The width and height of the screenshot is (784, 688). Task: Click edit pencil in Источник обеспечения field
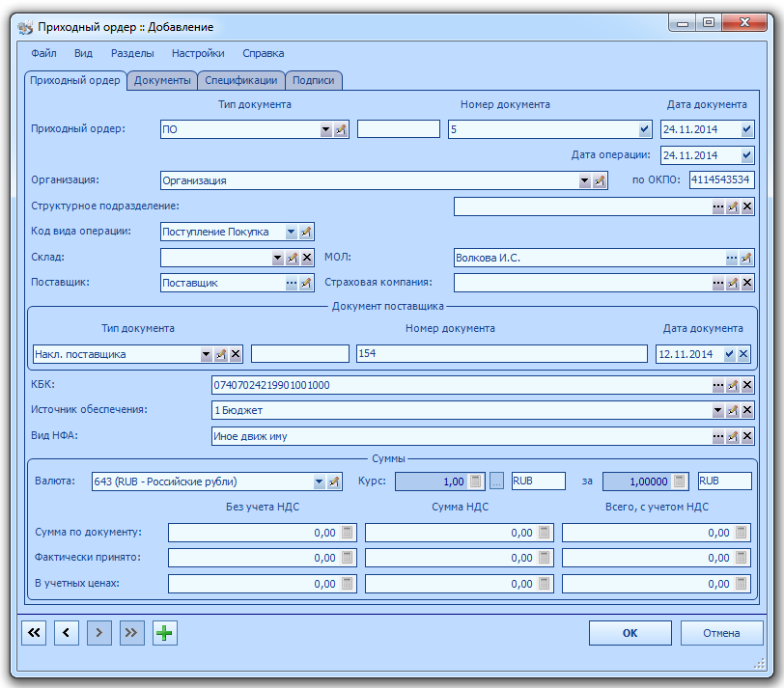coord(733,411)
